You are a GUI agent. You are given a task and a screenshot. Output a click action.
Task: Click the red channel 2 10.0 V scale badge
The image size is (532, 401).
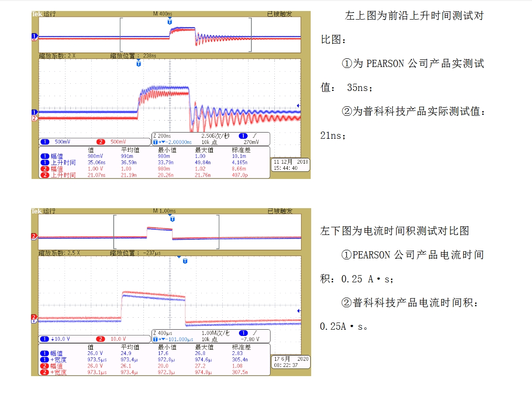(111, 339)
